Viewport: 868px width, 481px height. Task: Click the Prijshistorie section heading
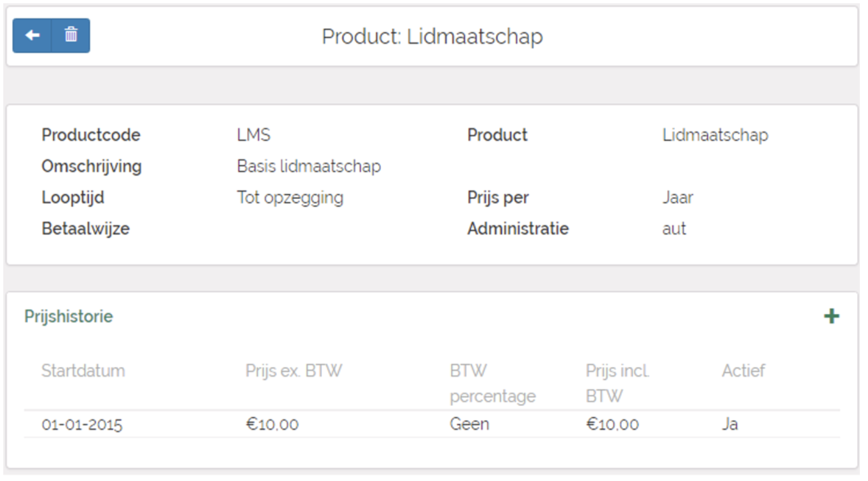[68, 317]
